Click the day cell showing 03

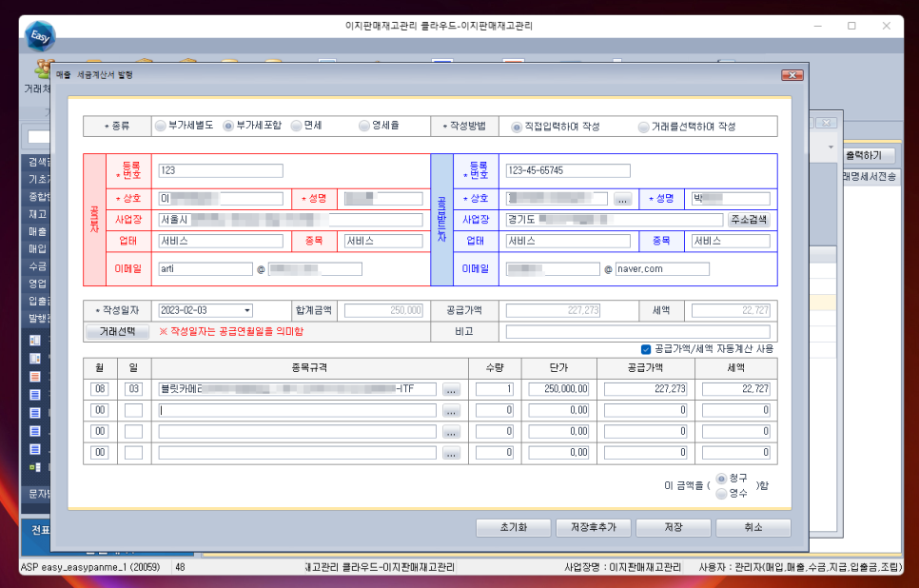click(133, 389)
